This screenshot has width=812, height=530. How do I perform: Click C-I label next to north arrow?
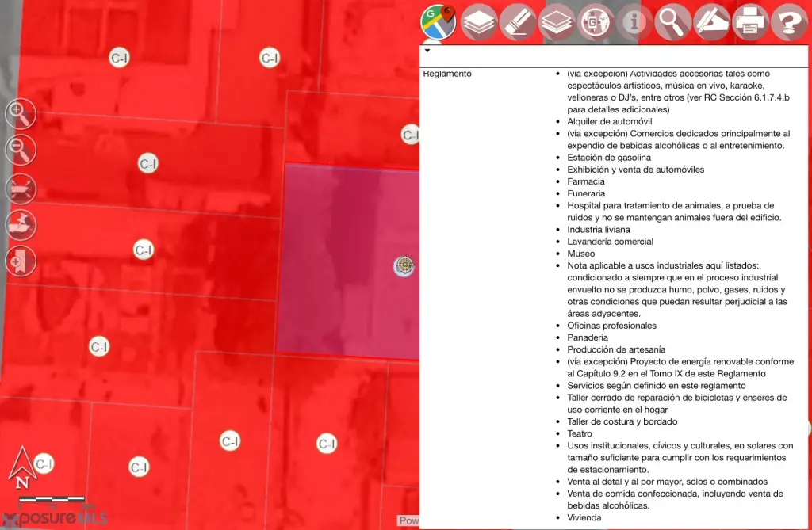[x=44, y=463]
